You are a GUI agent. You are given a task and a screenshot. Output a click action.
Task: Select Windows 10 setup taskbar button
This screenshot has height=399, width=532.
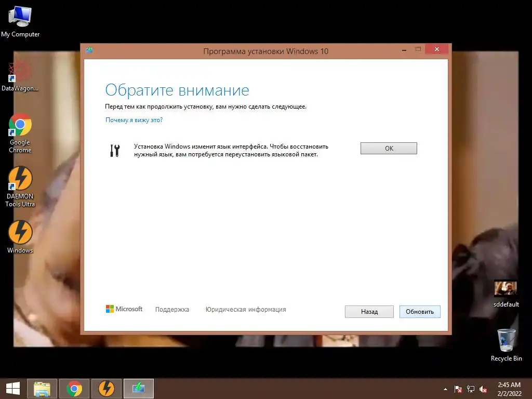coord(138,389)
